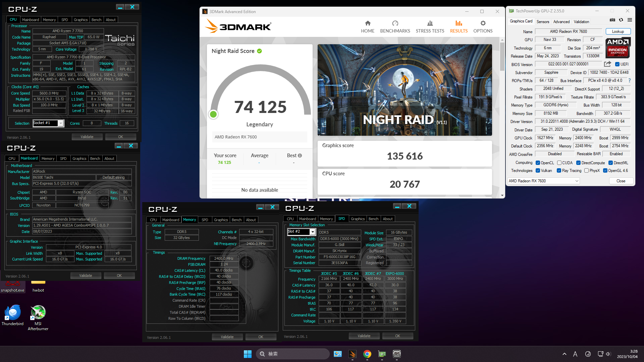Click IME input mode A indicator
Viewport: 644px width, 362px height.
[575, 354]
